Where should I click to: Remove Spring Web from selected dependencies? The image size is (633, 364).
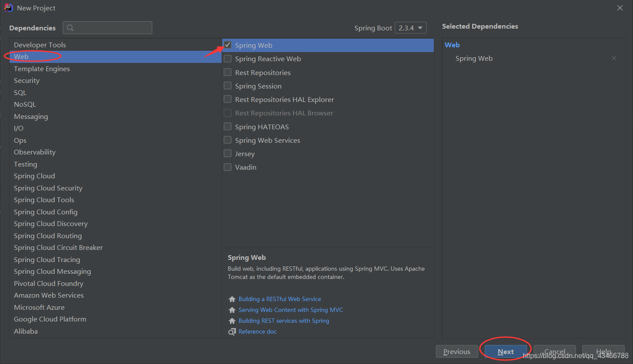(614, 58)
